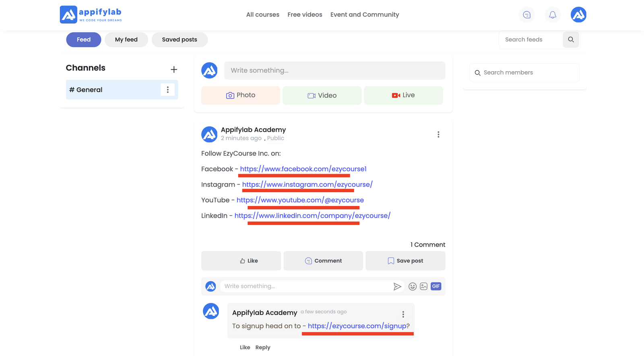Start a Live stream post
This screenshot has height=356, width=644.
[x=403, y=95]
